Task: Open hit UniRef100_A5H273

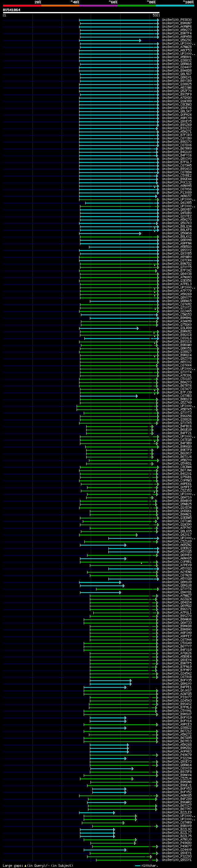Action: coord(177,30)
